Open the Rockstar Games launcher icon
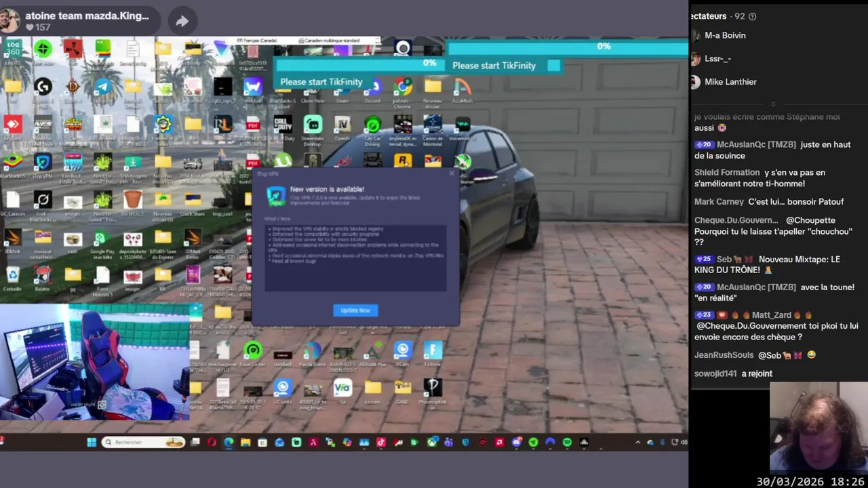The width and height of the screenshot is (868, 488). coord(403,161)
